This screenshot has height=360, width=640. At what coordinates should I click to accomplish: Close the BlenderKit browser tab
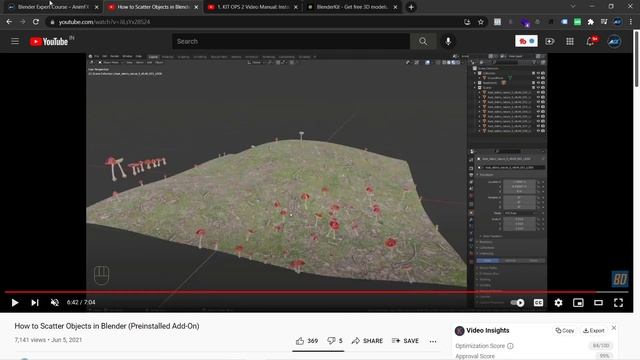click(395, 7)
